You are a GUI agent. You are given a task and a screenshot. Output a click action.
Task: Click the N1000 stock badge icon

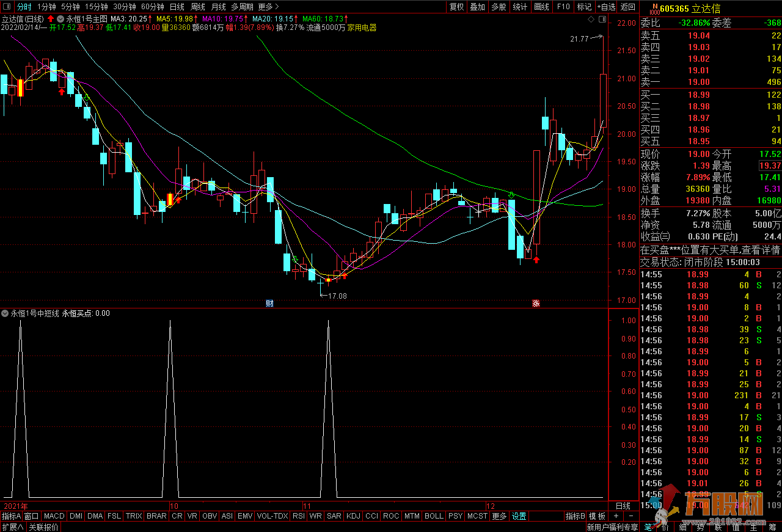(654, 8)
